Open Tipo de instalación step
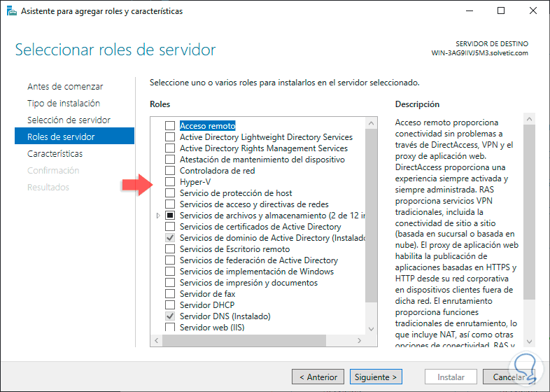This screenshot has height=392, width=550. coord(64,103)
